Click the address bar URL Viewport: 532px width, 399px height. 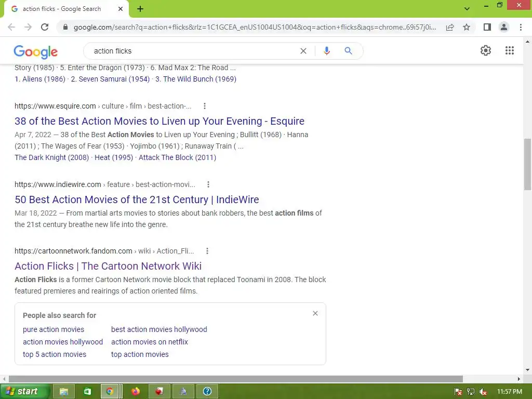255,27
